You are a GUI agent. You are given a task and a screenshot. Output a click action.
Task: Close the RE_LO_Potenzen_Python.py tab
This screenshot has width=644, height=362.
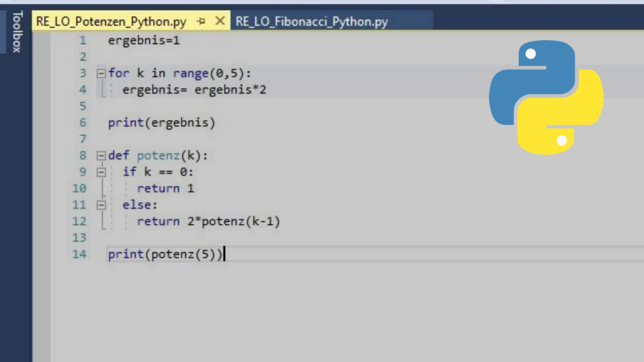coord(219,21)
